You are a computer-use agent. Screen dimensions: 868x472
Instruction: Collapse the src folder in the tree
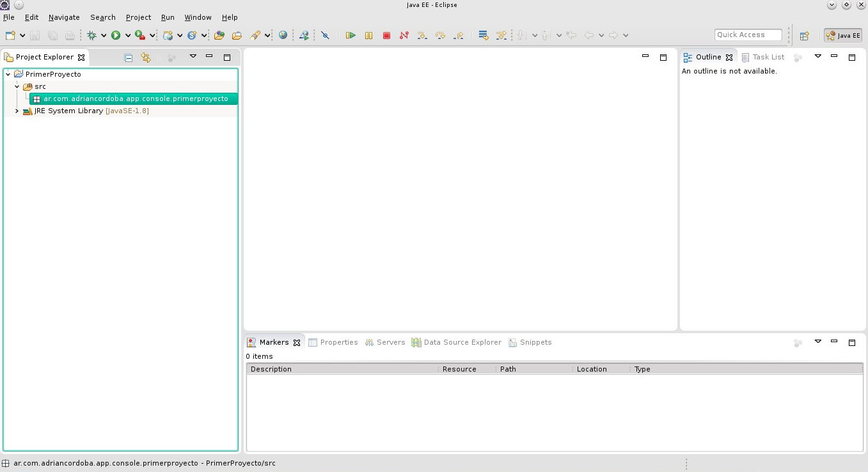pos(17,86)
